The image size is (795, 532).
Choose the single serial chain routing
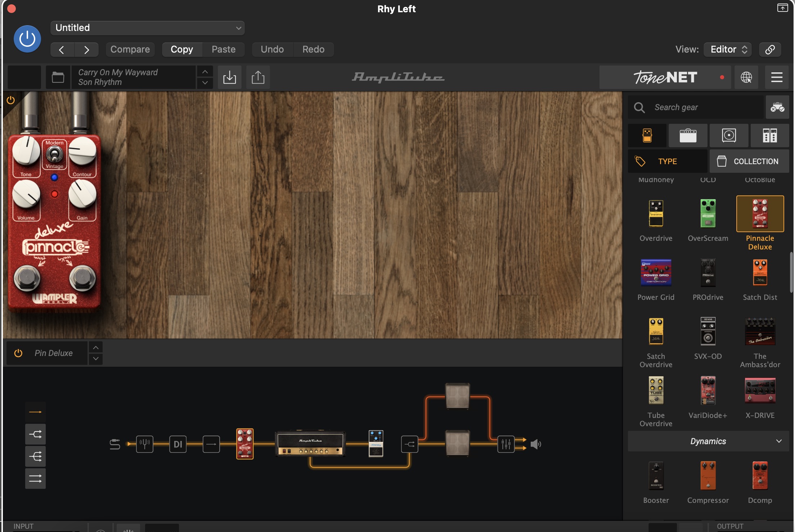coord(35,412)
